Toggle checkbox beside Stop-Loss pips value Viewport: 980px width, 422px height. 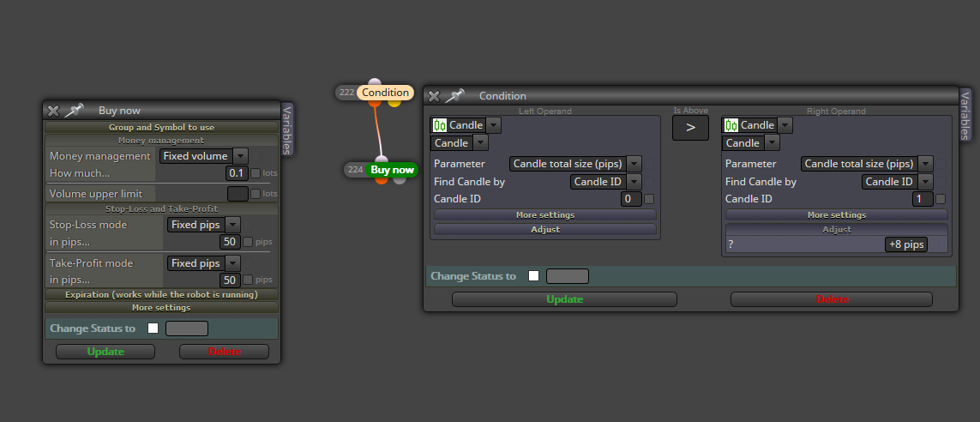248,242
